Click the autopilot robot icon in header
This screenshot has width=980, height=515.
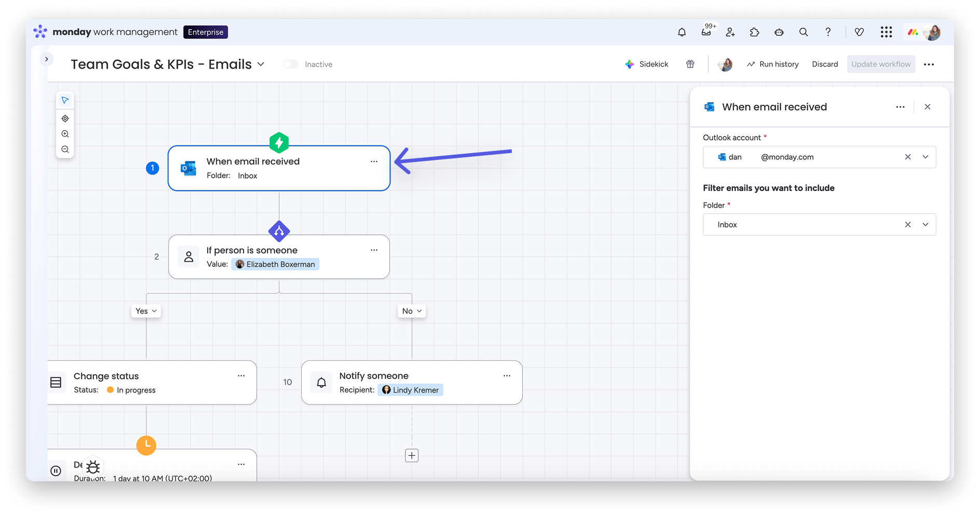point(779,32)
